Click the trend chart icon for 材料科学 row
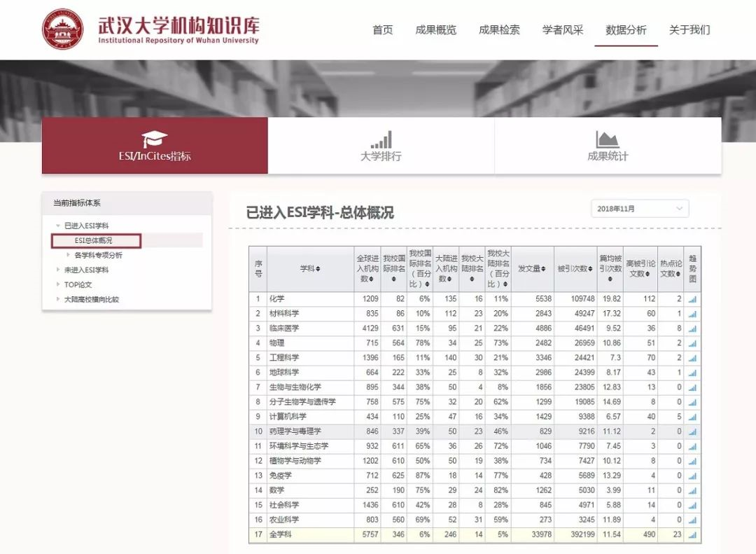Screen dimensions: 756x554 point(692,313)
